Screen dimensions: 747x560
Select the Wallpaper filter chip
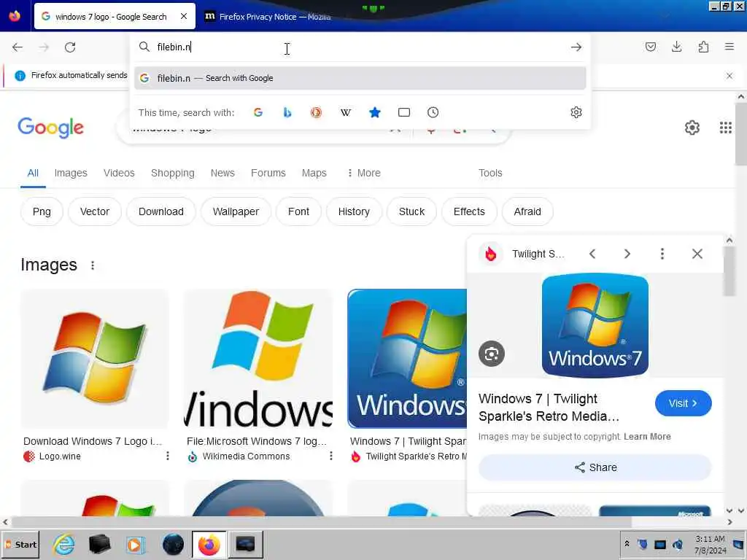tap(236, 211)
